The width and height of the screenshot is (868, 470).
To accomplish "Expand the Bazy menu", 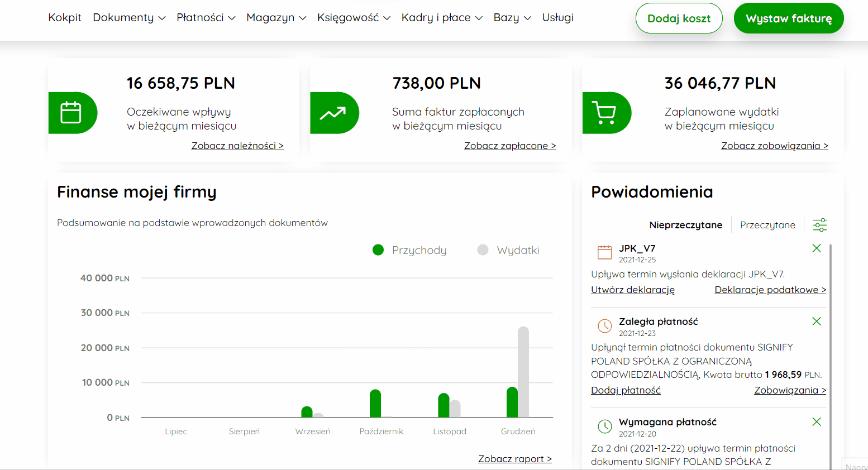I will tap(512, 18).
